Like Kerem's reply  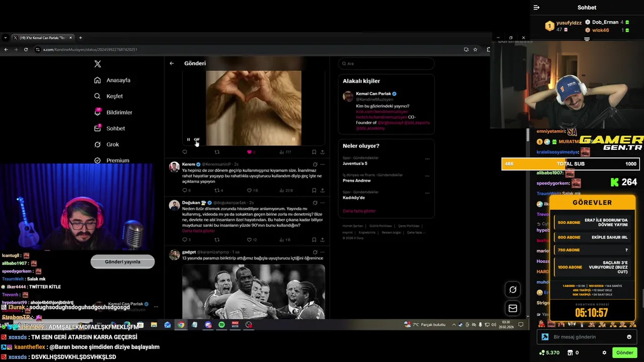[249, 191]
